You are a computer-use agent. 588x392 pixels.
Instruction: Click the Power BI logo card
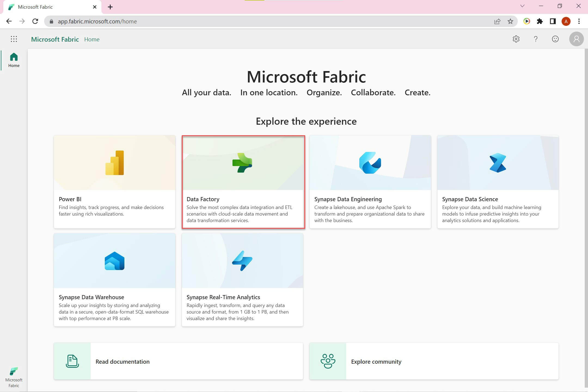(115, 163)
